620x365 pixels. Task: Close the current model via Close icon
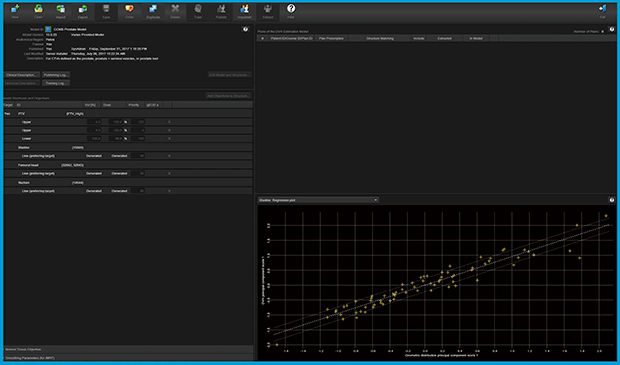pos(129,11)
